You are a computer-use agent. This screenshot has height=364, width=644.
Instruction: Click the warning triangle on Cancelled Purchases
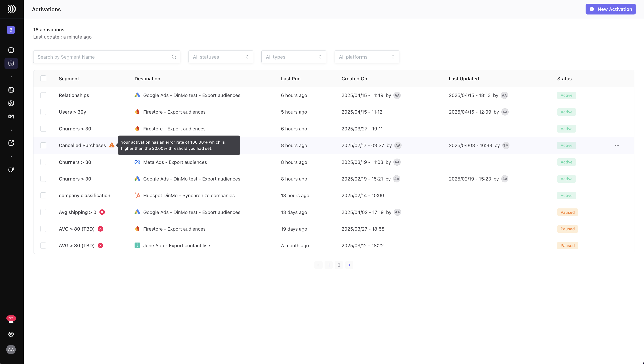[x=112, y=145]
